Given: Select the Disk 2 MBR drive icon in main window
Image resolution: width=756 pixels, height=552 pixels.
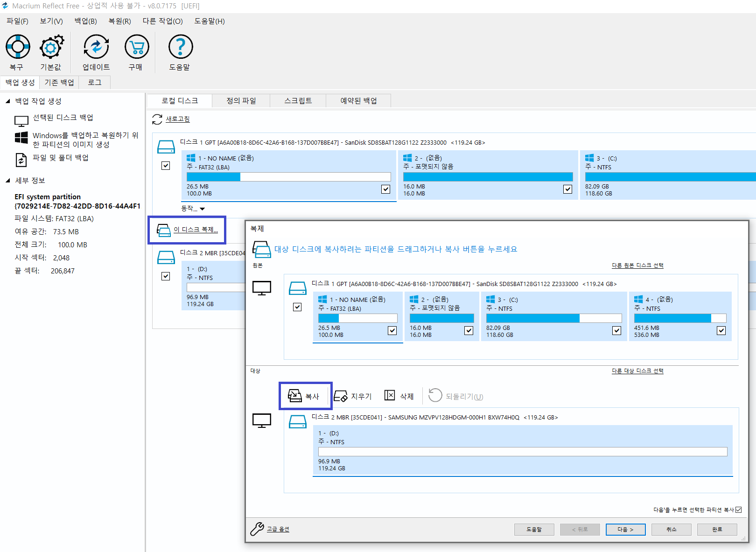Looking at the screenshot, I should (x=166, y=257).
